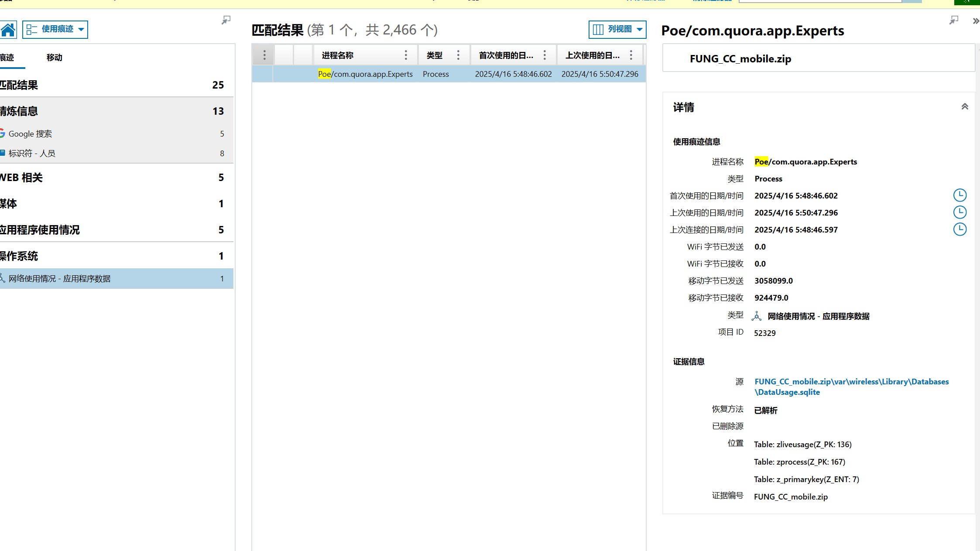Open the 类型 column options menu

[458, 55]
